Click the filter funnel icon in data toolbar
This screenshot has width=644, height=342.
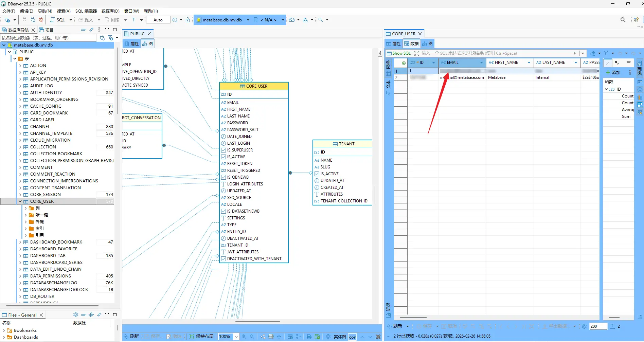(606, 53)
